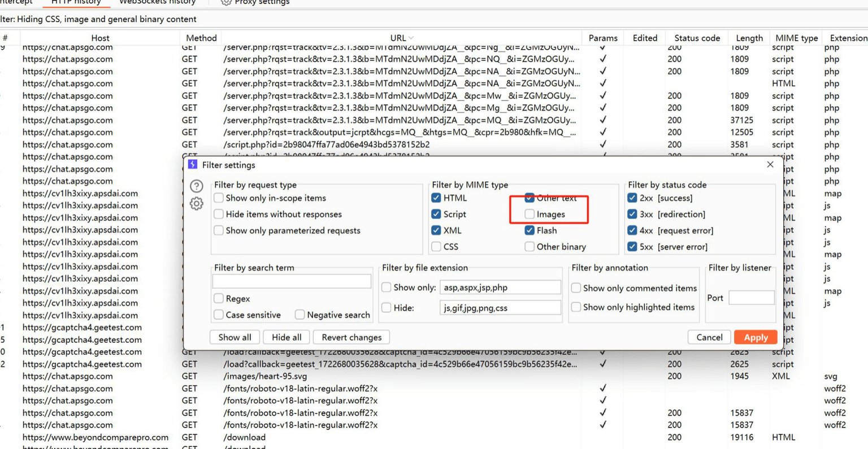Uncheck the HTML MIME type
Viewport: 868px width, 449px height.
tap(436, 198)
